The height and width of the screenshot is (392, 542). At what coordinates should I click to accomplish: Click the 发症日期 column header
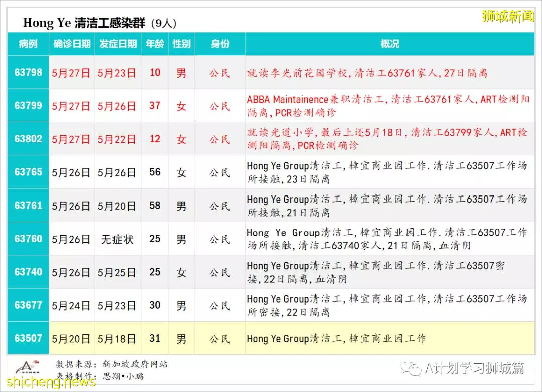point(118,44)
